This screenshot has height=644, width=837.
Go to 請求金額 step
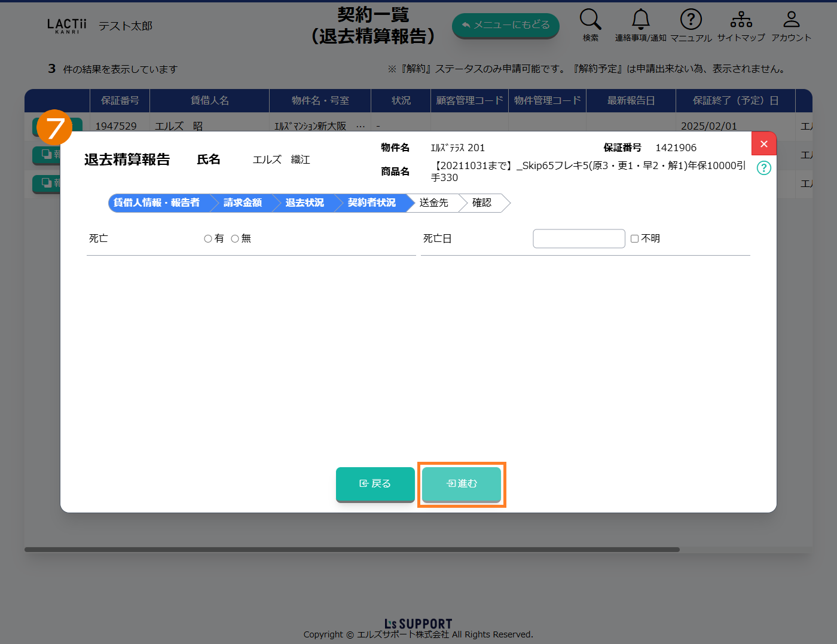click(x=242, y=203)
